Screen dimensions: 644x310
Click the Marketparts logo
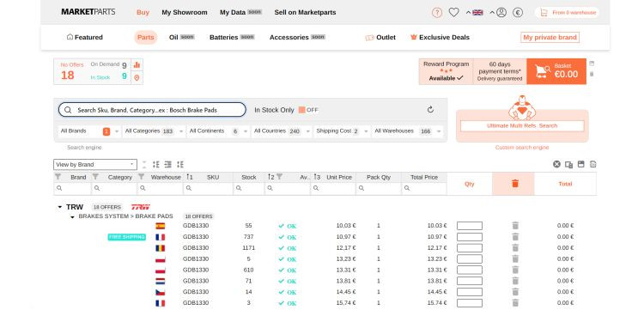pos(88,12)
